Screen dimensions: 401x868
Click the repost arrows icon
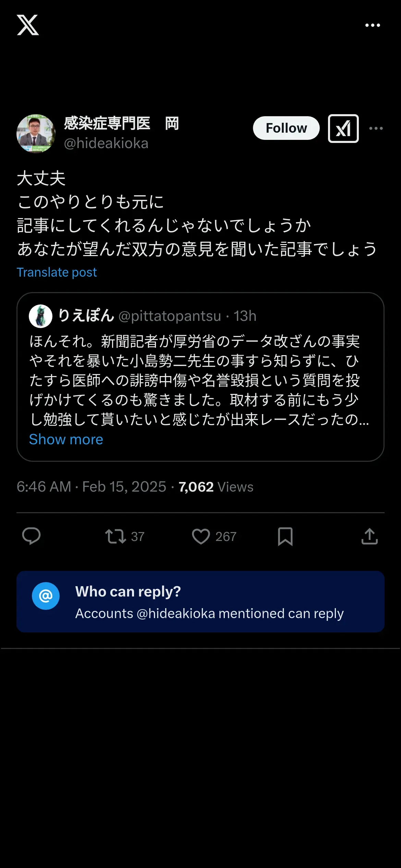pos(116,537)
